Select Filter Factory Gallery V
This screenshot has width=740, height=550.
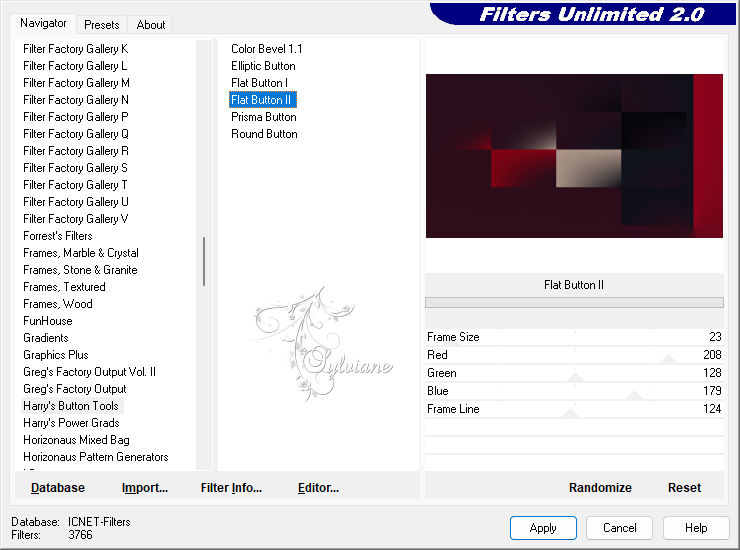pos(76,219)
